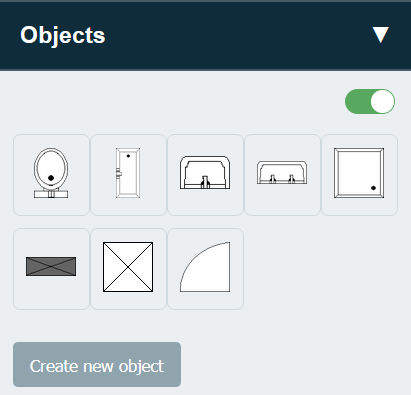Pick the single-tap sink object
Image resolution: width=411 pixels, height=395 pixels.
click(205, 175)
